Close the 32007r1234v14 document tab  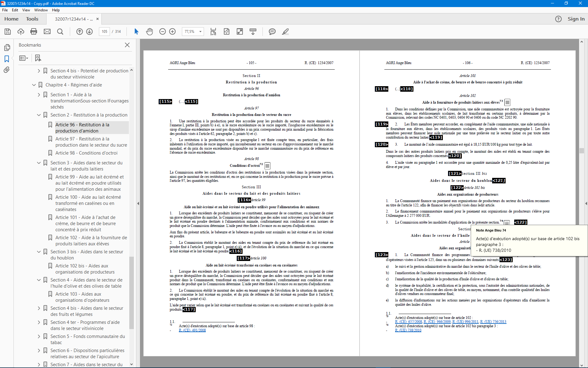pyautogui.click(x=97, y=19)
